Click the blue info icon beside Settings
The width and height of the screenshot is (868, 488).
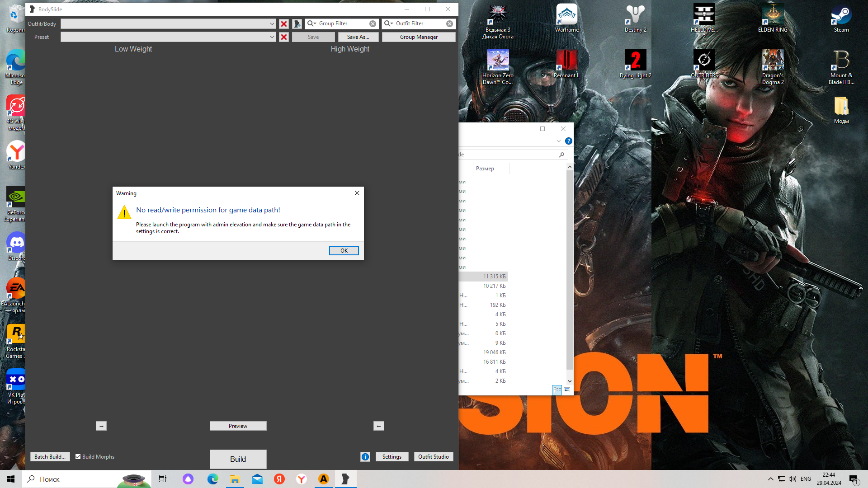coord(365,457)
